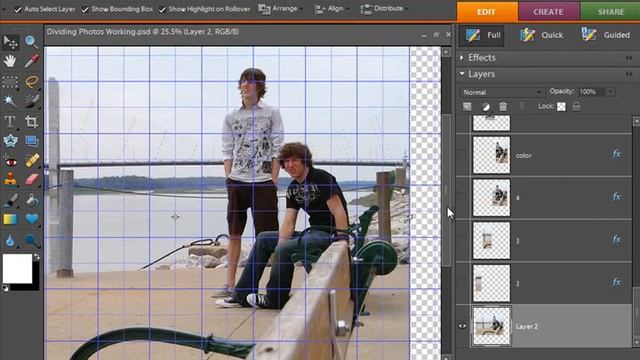Select the Blur water drop tool
Screen dimensions: 640x360
(x=10, y=241)
